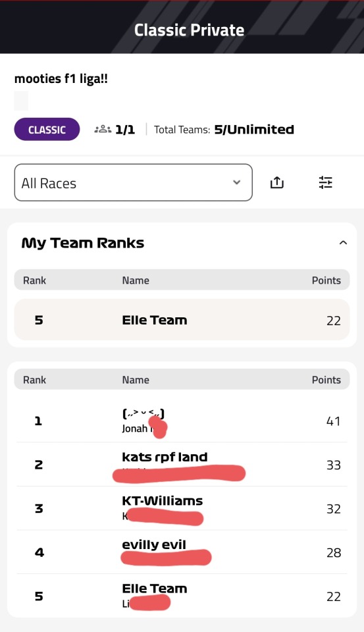This screenshot has height=632, width=364.
Task: Click the 41 points value for rank 1
Action: point(333,421)
